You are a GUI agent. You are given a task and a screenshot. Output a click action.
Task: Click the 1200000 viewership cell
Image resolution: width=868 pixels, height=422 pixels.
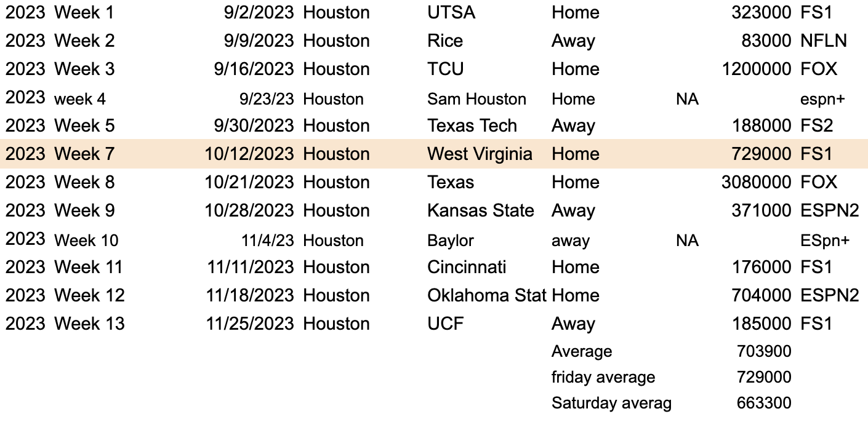[756, 69]
